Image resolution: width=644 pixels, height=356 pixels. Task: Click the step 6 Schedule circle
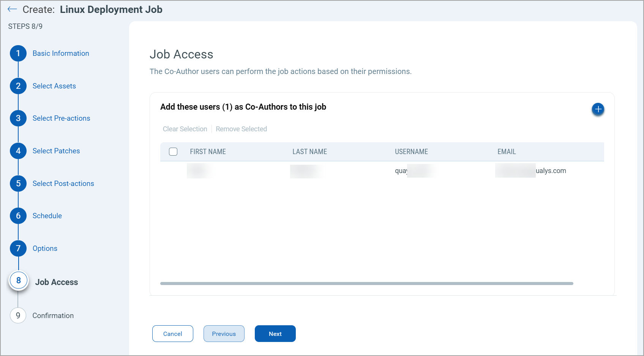[x=18, y=216]
